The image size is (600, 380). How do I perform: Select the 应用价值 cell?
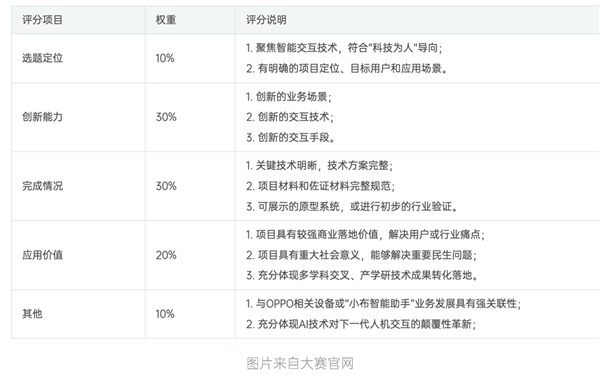[x=42, y=255]
